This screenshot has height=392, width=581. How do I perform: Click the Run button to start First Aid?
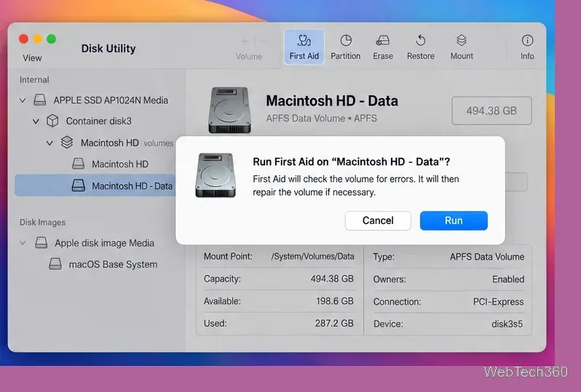(x=454, y=220)
